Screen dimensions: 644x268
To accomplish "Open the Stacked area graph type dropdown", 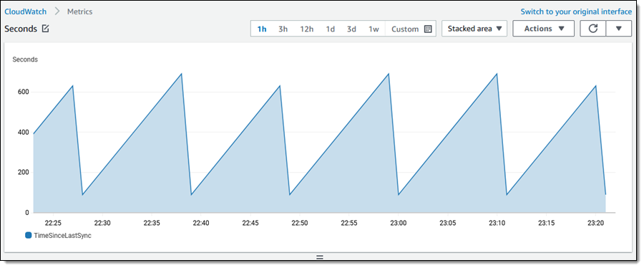I will pos(474,29).
